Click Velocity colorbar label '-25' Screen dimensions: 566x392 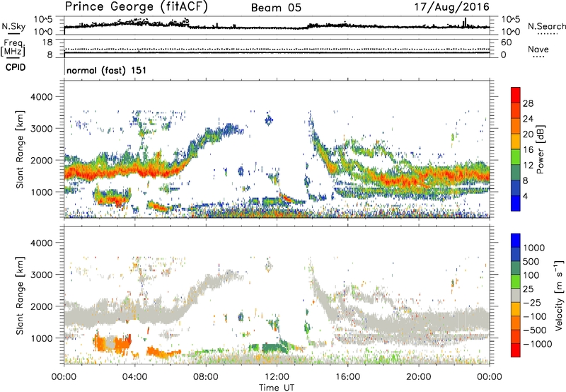click(x=532, y=302)
